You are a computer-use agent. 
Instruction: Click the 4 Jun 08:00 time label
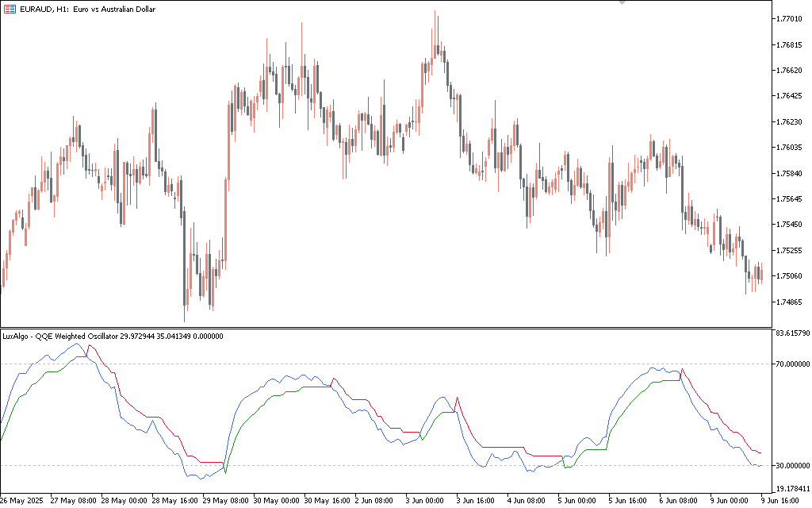pos(527,501)
